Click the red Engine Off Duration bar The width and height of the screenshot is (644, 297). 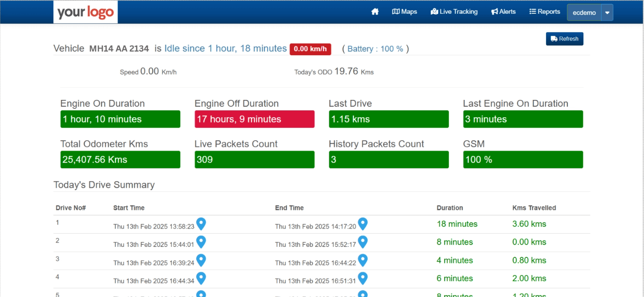click(254, 119)
